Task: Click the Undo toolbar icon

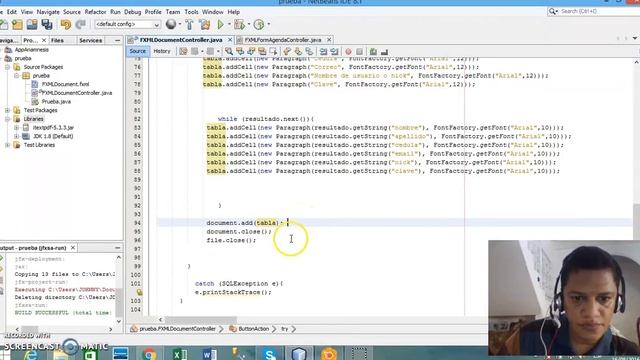Action: coord(65,24)
